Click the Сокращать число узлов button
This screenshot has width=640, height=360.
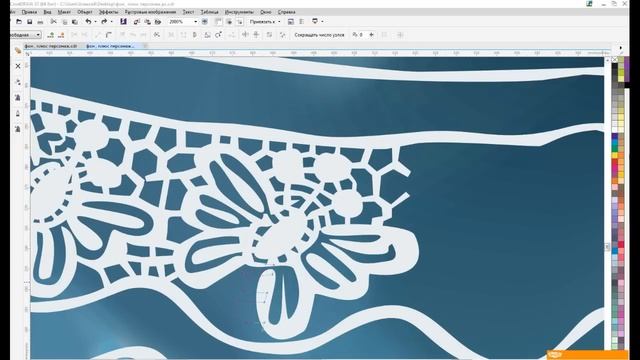319,35
